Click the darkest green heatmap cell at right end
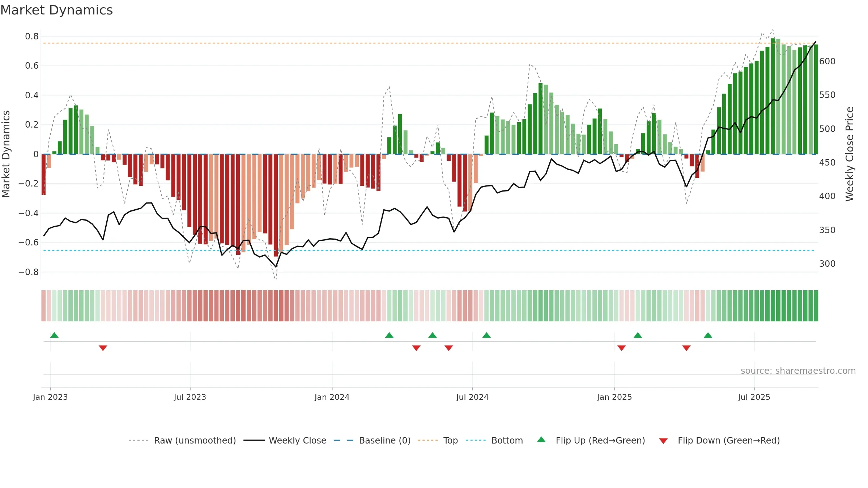 (x=816, y=306)
